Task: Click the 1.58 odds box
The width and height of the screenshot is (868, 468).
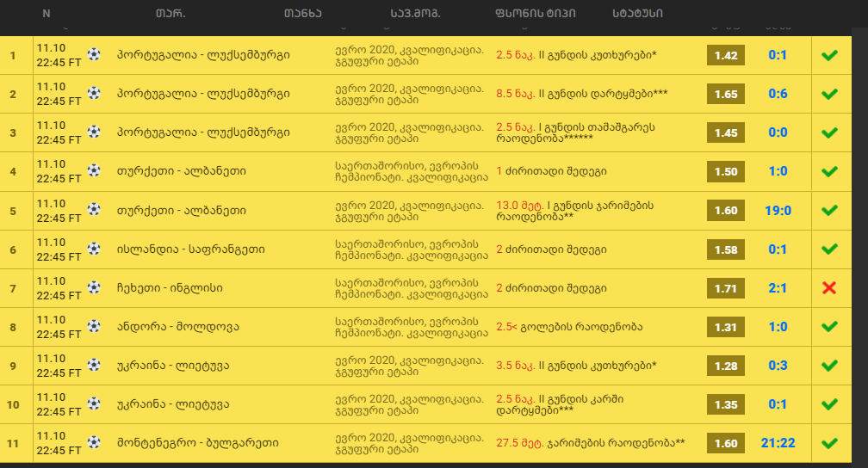Action: pos(726,249)
